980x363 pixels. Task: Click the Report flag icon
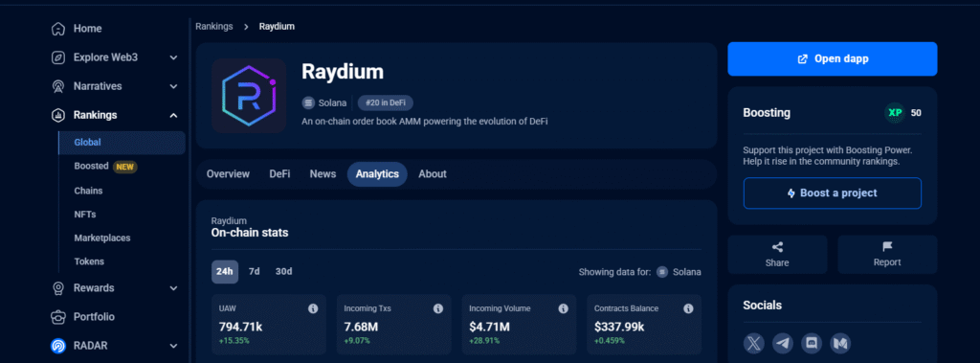[x=887, y=247]
